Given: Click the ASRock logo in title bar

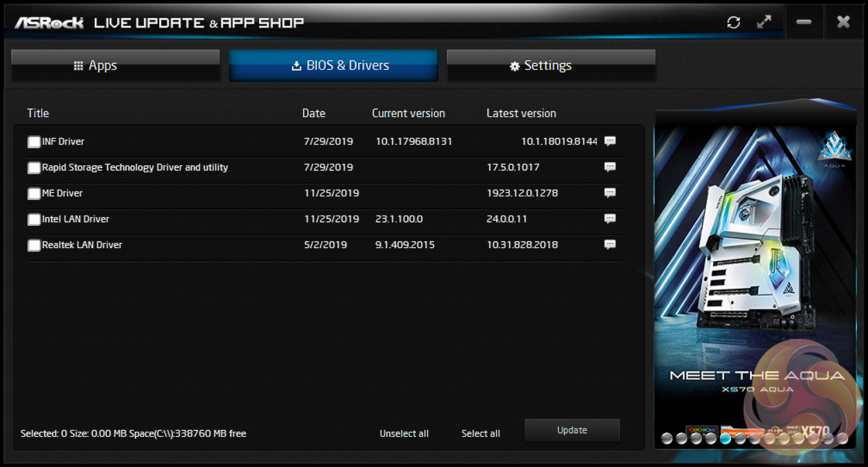Looking at the screenshot, I should (x=49, y=22).
